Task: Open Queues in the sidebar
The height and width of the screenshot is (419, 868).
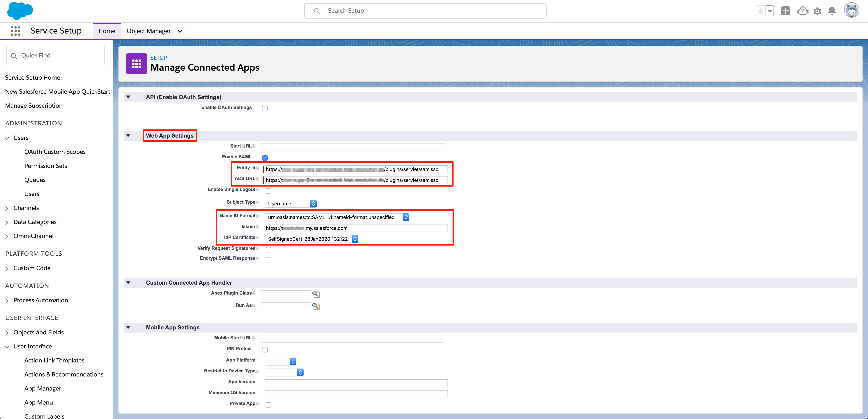Action: [35, 180]
